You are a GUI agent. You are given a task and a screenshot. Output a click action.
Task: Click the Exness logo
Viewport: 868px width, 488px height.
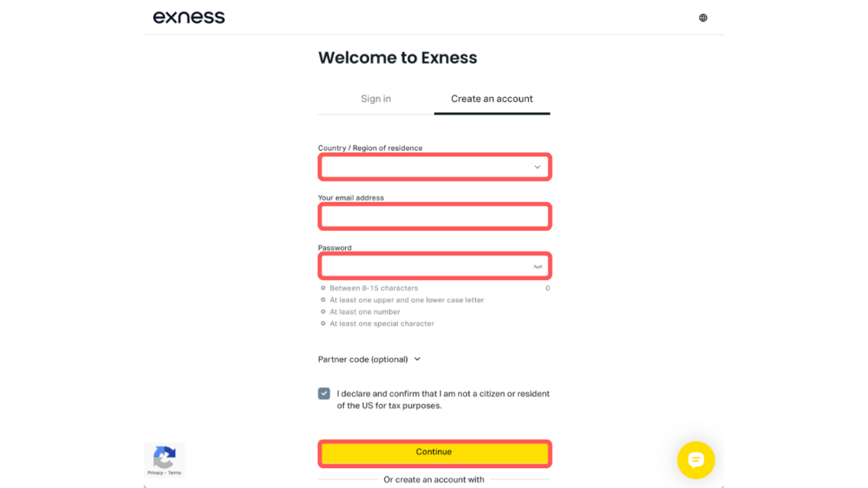point(189,17)
